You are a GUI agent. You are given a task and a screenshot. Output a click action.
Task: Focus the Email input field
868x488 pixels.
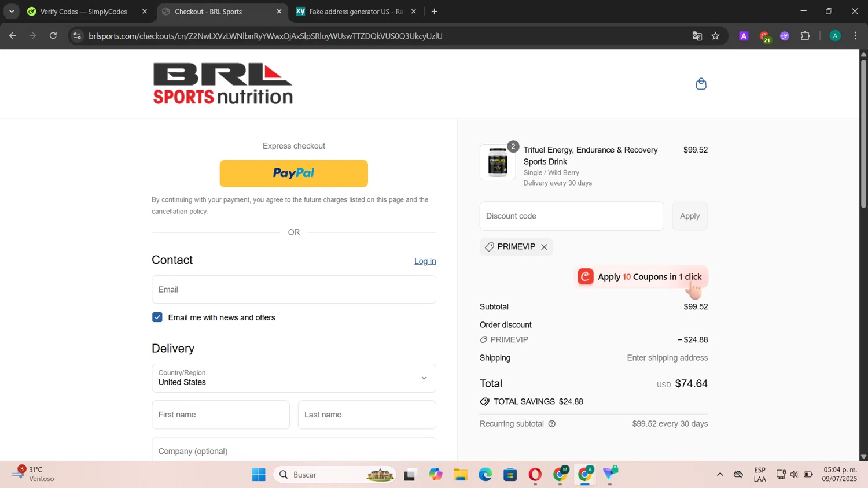tap(294, 290)
